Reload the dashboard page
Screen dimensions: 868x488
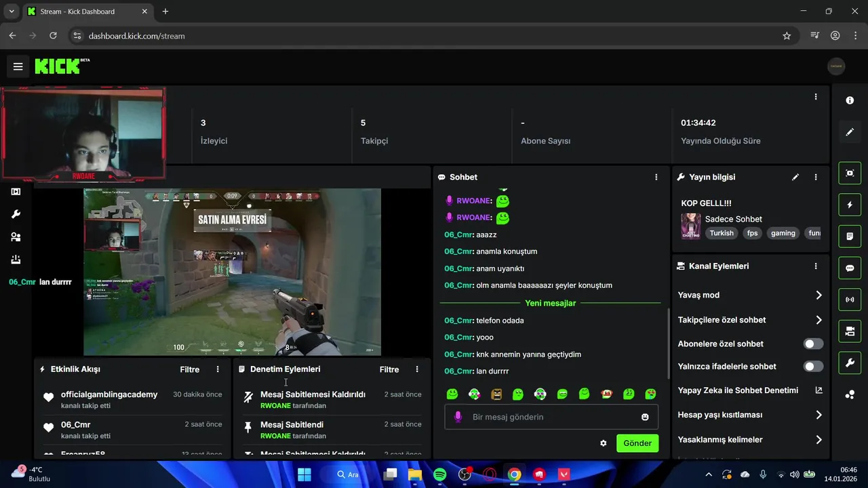[x=54, y=36]
